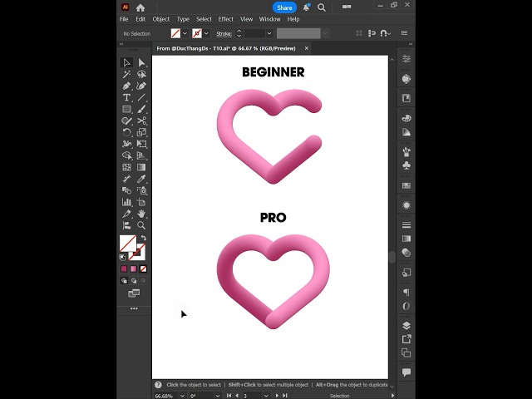Reset to default fill and stroke
Screen dimensions: 532x399
(122, 258)
